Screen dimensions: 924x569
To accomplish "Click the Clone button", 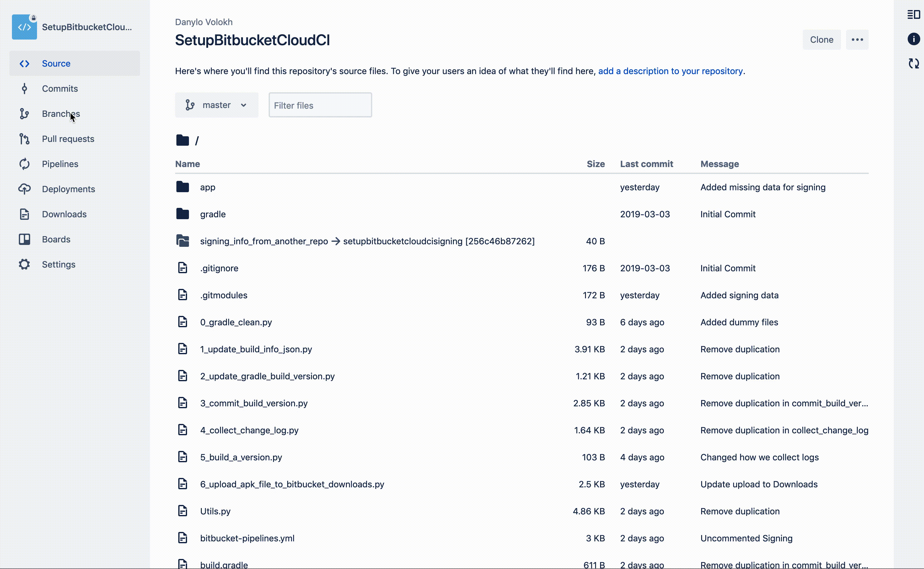I will 822,40.
